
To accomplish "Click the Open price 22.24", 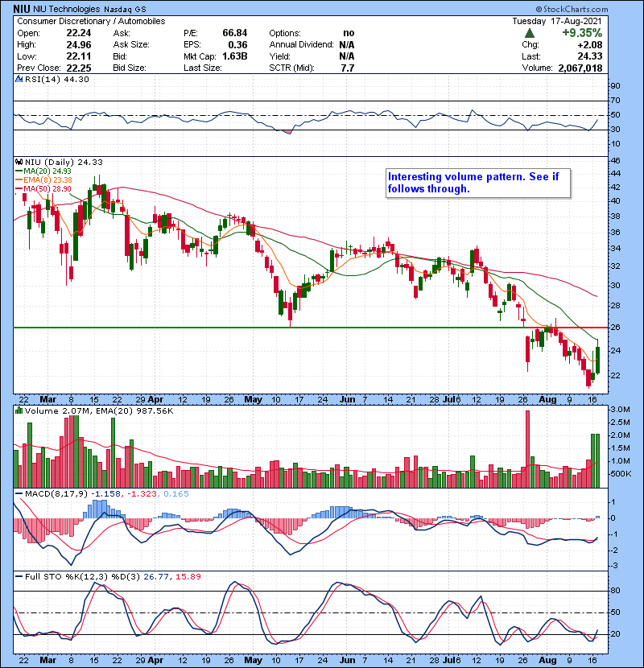I will (79, 33).
